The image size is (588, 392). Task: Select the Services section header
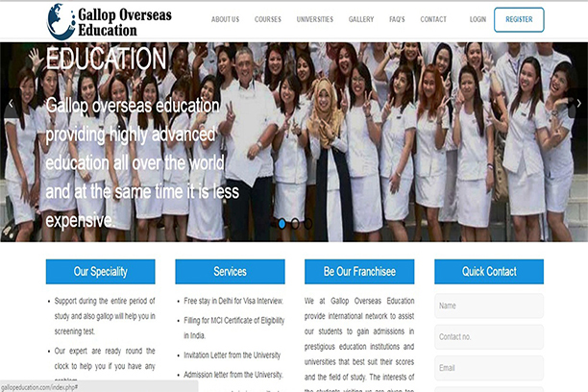(x=230, y=272)
